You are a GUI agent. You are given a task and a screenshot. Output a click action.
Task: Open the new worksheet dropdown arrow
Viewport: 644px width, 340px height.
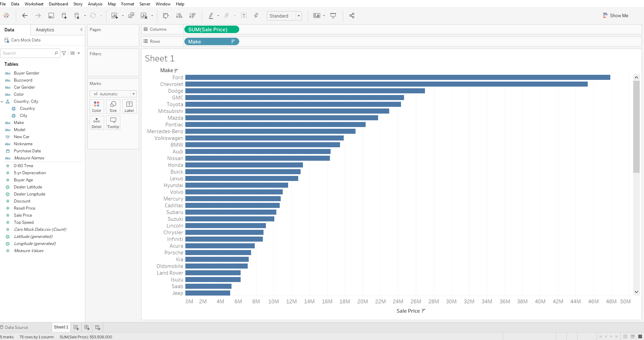tap(123, 16)
